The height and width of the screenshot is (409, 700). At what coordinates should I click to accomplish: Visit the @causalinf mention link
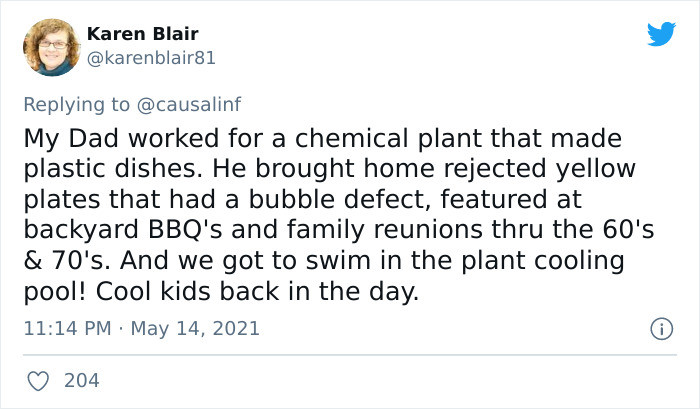189,104
